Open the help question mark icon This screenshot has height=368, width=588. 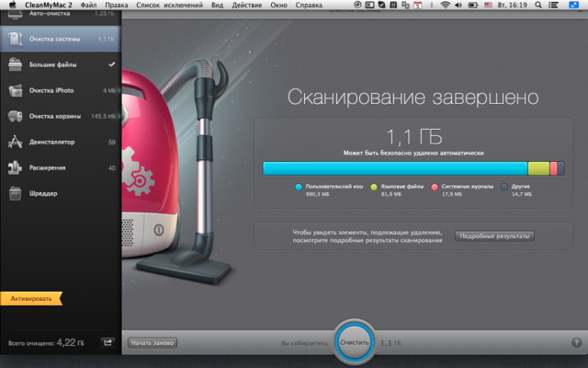click(576, 342)
